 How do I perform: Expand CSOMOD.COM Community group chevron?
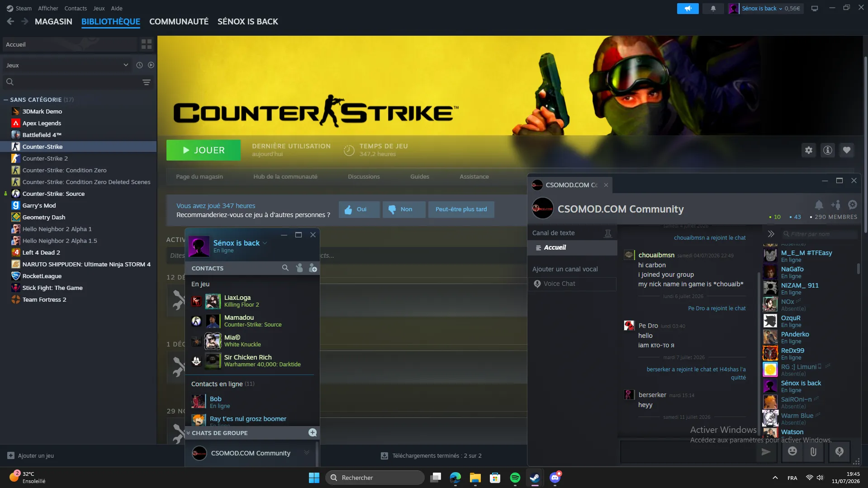[x=307, y=452]
